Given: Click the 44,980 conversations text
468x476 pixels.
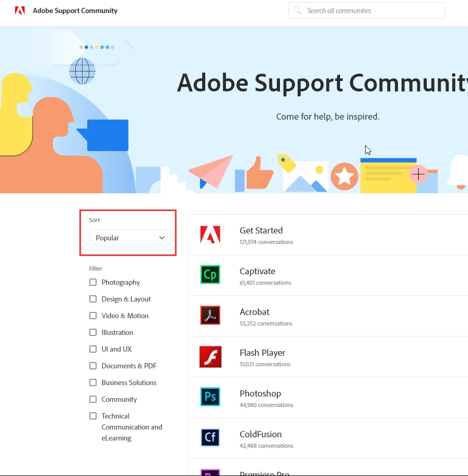Looking at the screenshot, I should (x=266, y=405).
